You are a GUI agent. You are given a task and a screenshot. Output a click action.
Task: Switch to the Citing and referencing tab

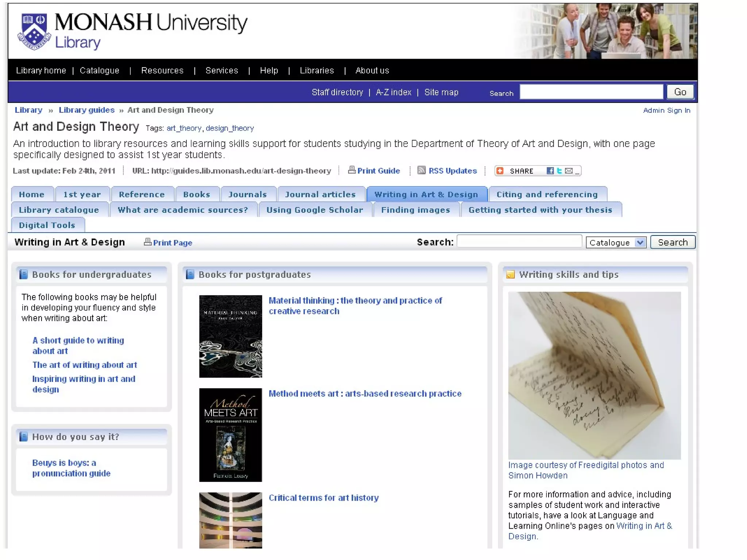click(x=547, y=194)
